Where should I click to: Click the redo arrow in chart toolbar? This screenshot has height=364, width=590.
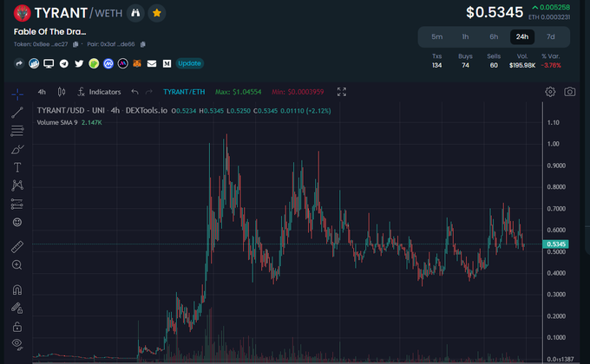(x=149, y=92)
